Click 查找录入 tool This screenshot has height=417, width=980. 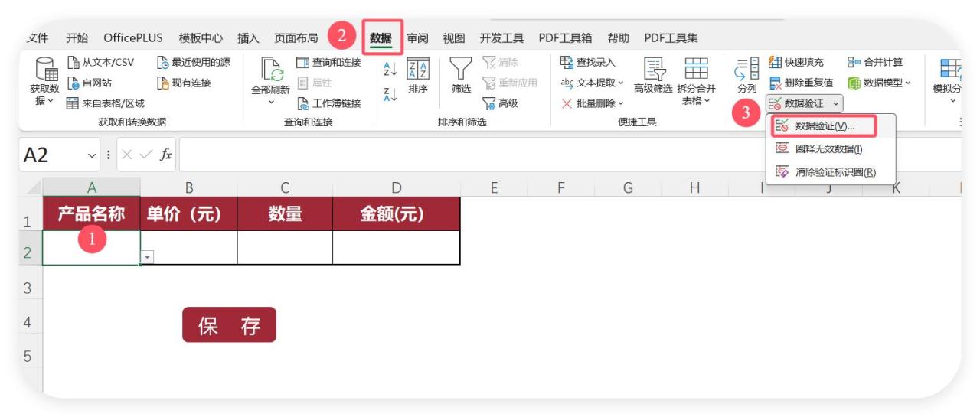pos(587,63)
